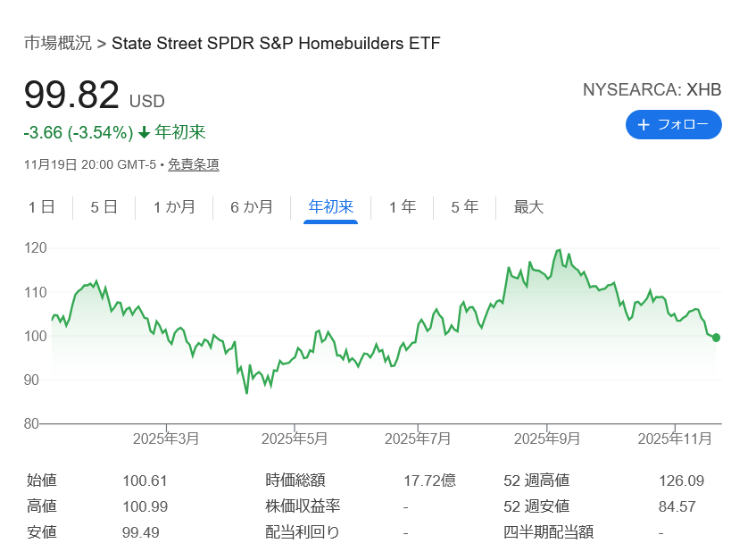Image resolution: width=756 pixels, height=560 pixels.
Task: Click the 時価総額 value 17.72億
Action: [x=429, y=481]
